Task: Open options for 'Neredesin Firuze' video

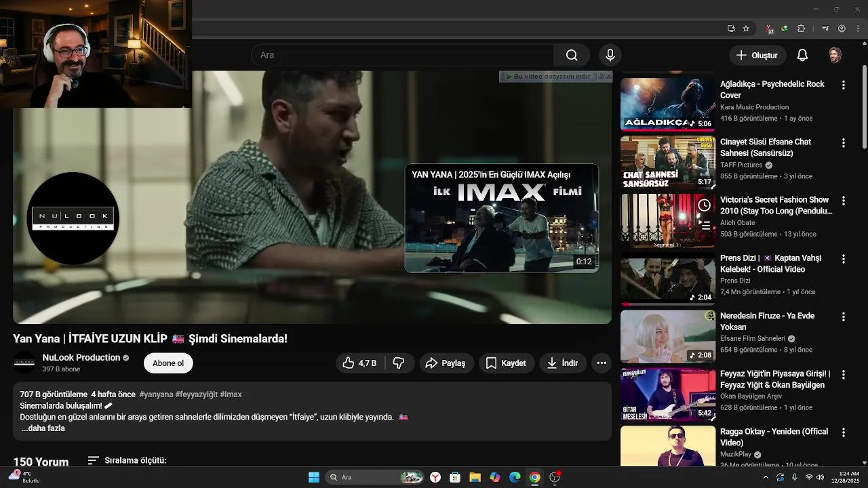Action: 844,317
